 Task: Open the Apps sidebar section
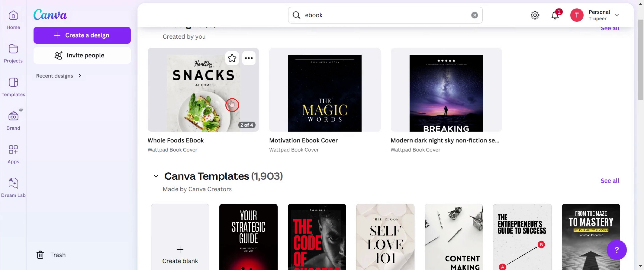pos(13,154)
